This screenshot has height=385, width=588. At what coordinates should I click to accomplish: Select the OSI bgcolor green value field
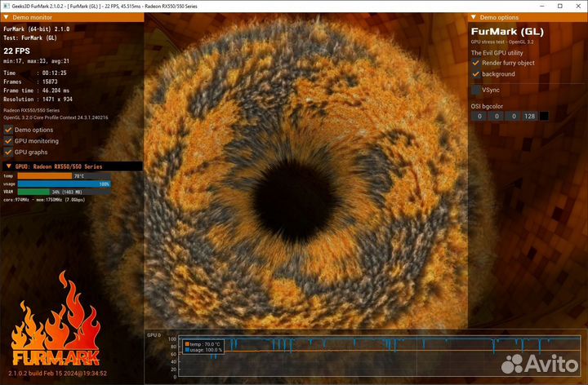pos(497,116)
